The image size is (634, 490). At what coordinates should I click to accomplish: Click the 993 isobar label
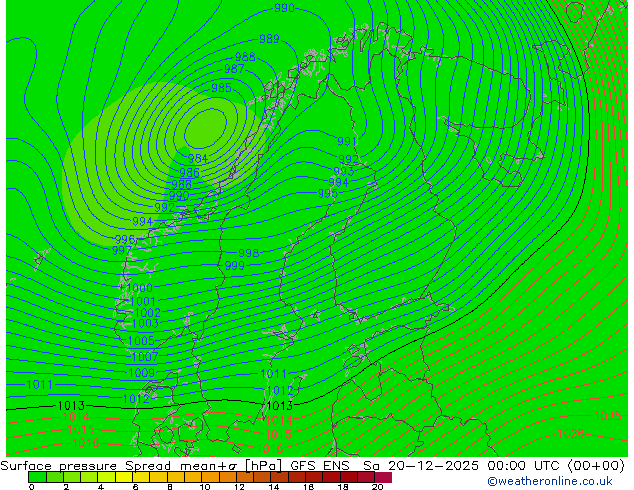tap(344, 171)
